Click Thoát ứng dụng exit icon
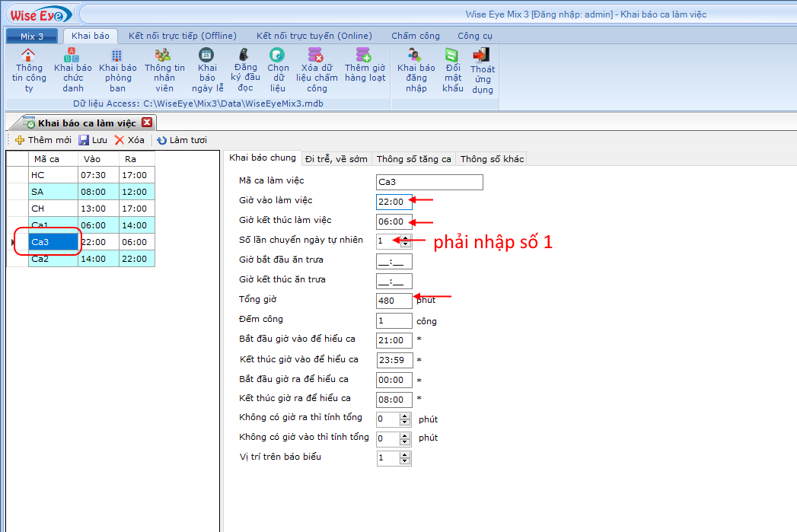 tap(481, 56)
